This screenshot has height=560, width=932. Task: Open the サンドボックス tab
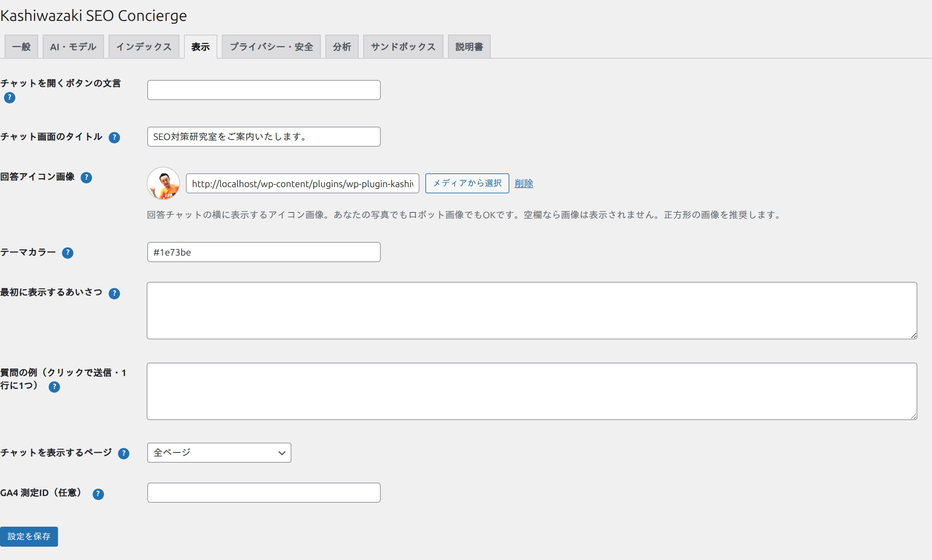[x=403, y=47]
